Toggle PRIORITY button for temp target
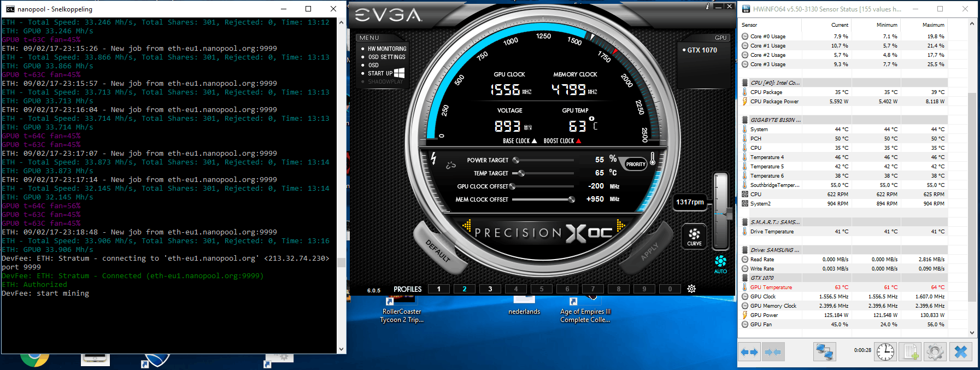Screen dimensions: 980x370 coord(636,164)
